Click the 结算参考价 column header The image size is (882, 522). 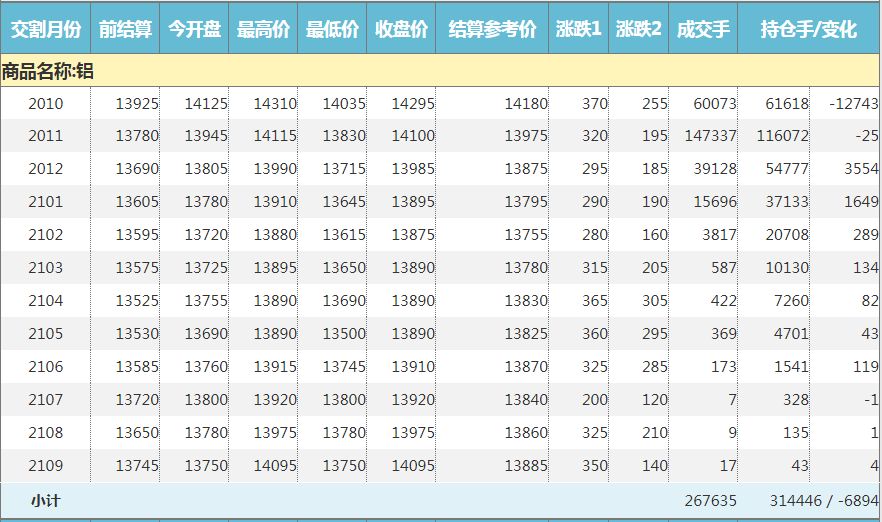click(x=492, y=29)
